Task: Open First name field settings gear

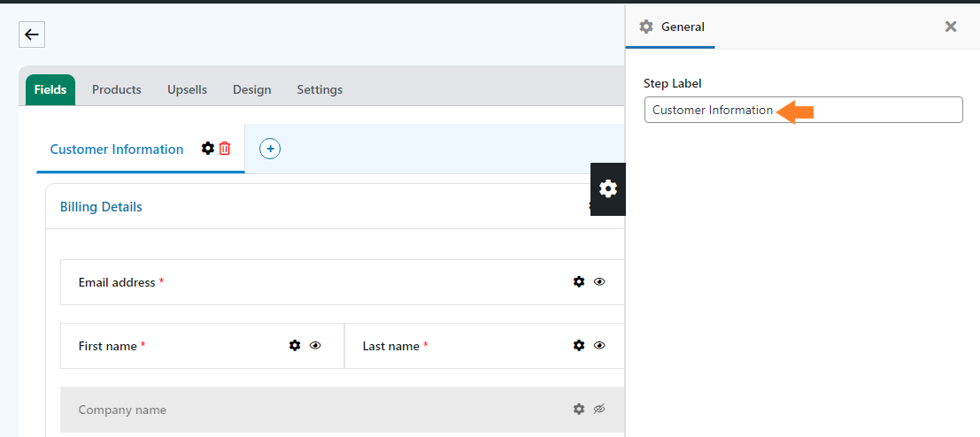Action: click(295, 345)
